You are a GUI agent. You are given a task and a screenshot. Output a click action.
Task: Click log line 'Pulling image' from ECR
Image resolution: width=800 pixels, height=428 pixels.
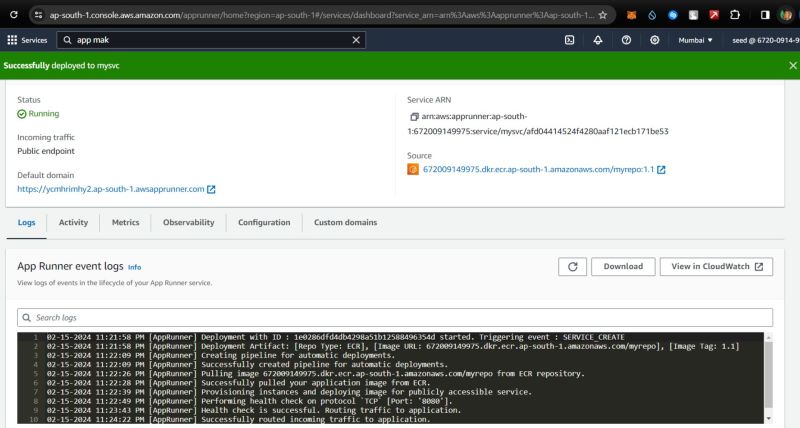click(315, 374)
